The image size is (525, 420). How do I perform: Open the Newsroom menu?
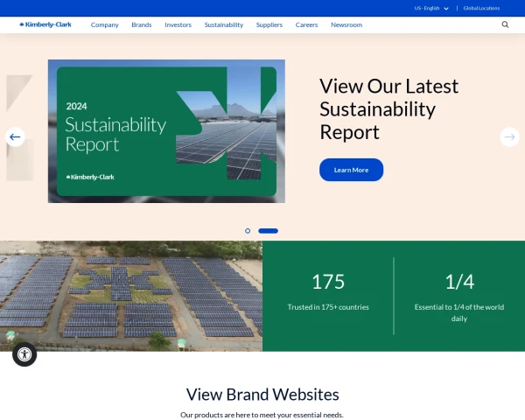tap(346, 25)
